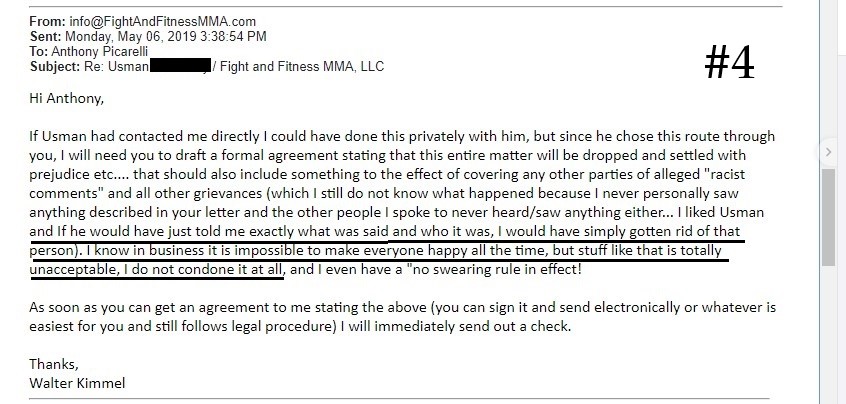This screenshot has height=404, width=846.
Task: Click the signature name Walter Kimmel
Action: point(77,384)
